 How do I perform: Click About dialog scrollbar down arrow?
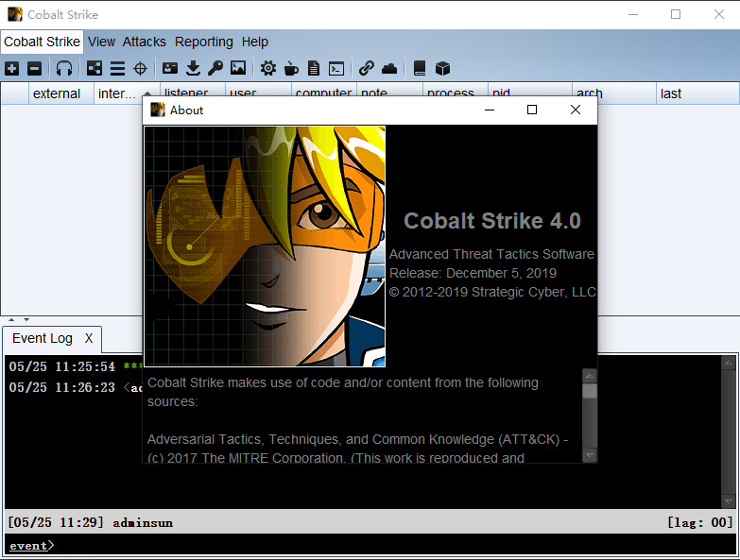[x=590, y=455]
